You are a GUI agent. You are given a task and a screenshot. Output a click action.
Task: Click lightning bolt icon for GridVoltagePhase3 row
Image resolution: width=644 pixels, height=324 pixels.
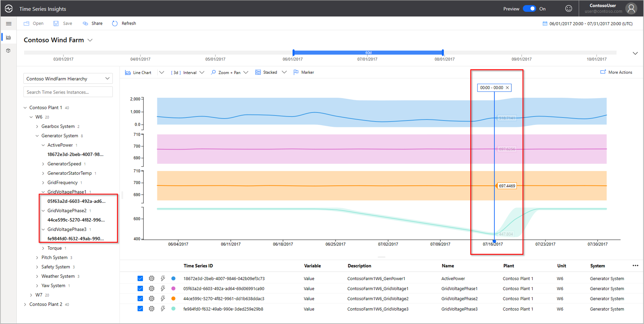tap(163, 309)
